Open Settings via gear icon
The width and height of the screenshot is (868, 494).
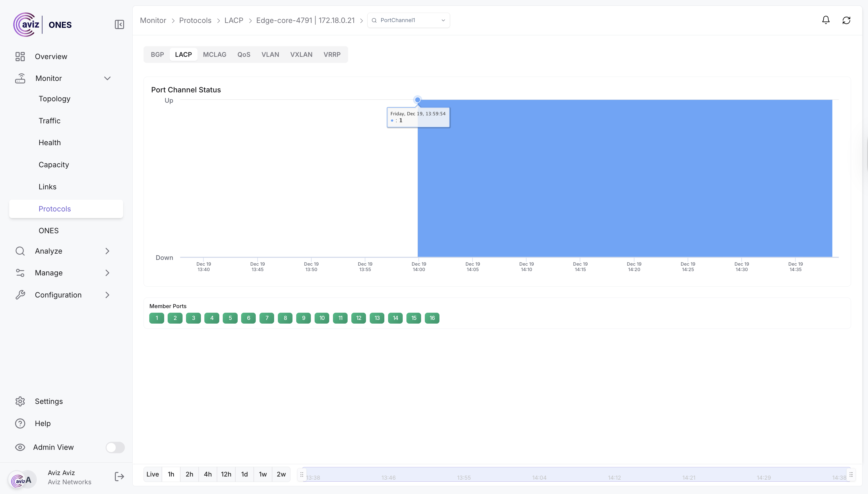pos(20,401)
